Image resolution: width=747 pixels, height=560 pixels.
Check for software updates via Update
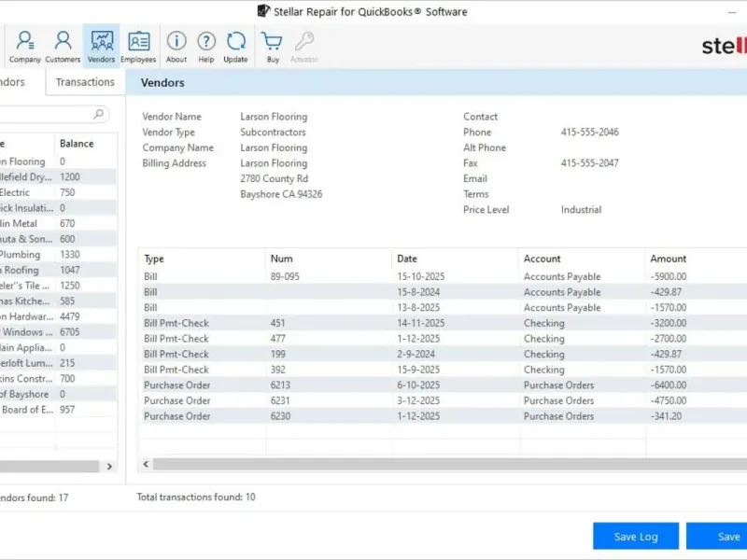[x=236, y=47]
